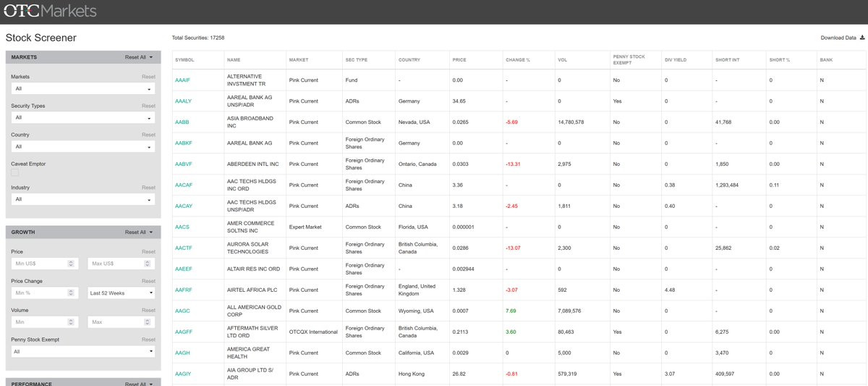Sort by PRICE column header
Screen dimensions: 868x386
[459, 60]
